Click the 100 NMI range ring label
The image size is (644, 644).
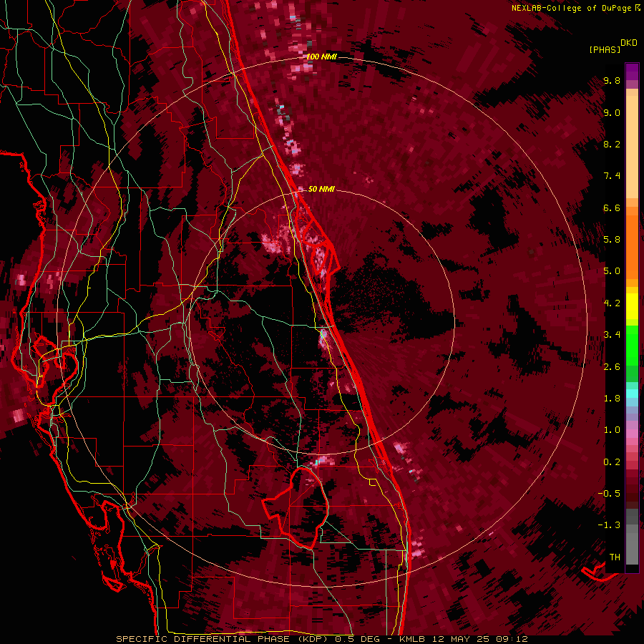coord(321,57)
